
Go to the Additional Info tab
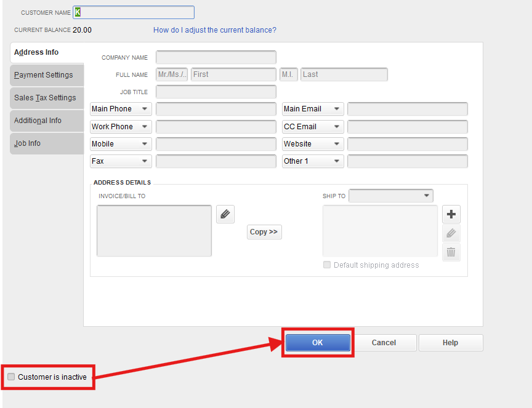pos(38,121)
